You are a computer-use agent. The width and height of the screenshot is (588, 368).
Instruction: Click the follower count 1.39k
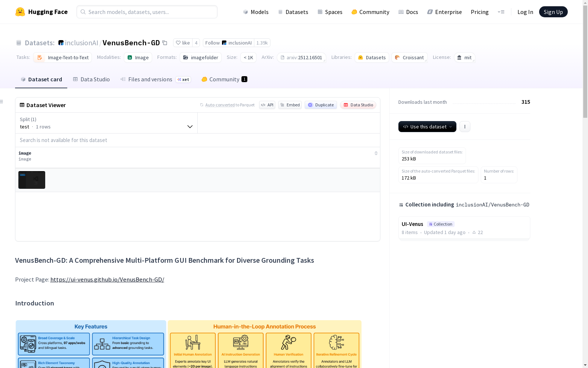[x=262, y=43]
